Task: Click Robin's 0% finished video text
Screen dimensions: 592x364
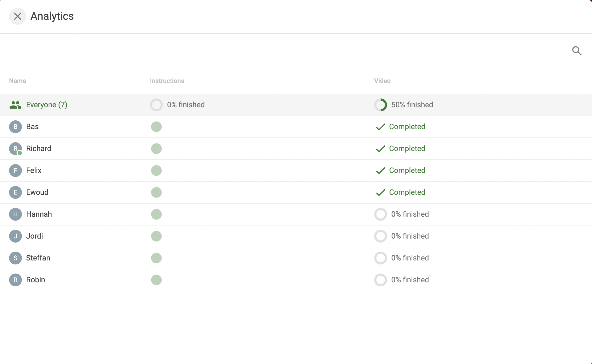Action: click(410, 280)
